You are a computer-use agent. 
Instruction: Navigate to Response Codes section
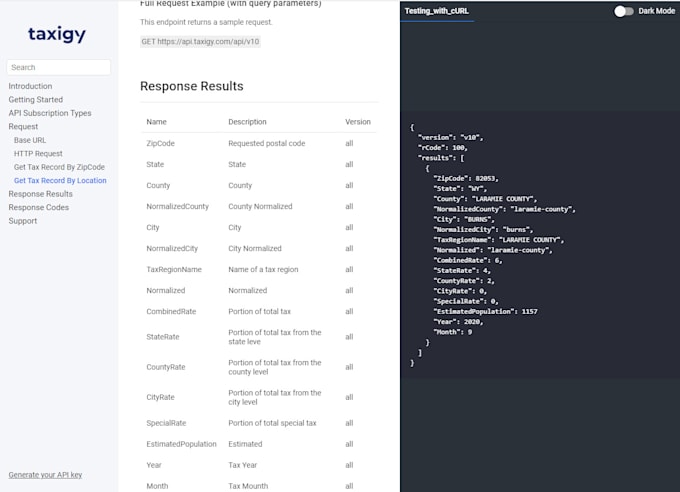[39, 207]
